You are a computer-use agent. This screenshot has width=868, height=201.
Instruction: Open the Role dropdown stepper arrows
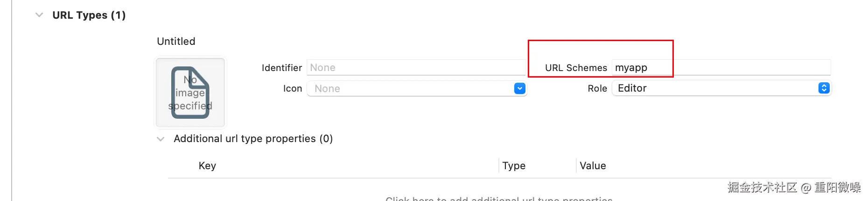click(824, 88)
